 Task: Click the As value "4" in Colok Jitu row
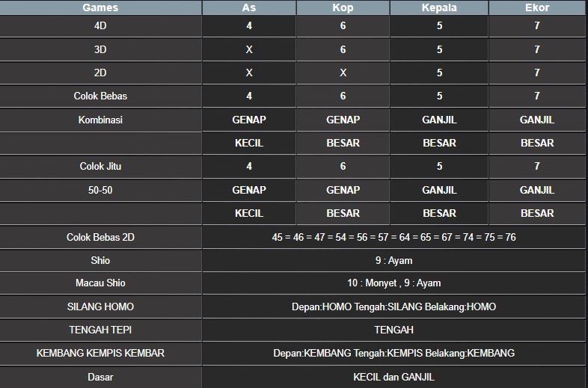[x=249, y=166]
